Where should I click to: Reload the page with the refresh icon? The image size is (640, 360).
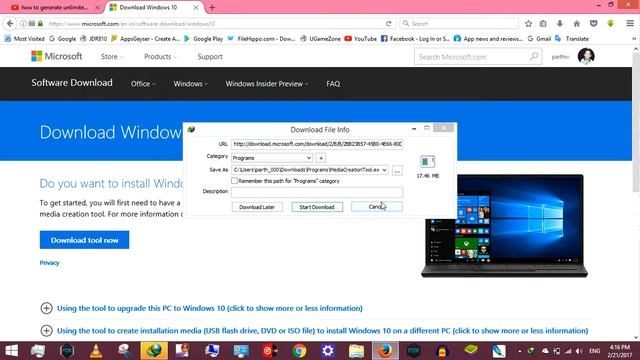coord(389,24)
